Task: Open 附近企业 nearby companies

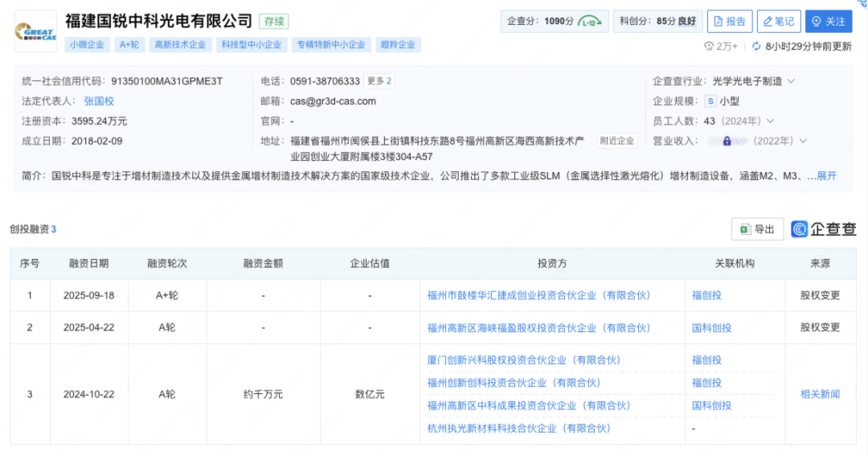Action: tap(617, 141)
